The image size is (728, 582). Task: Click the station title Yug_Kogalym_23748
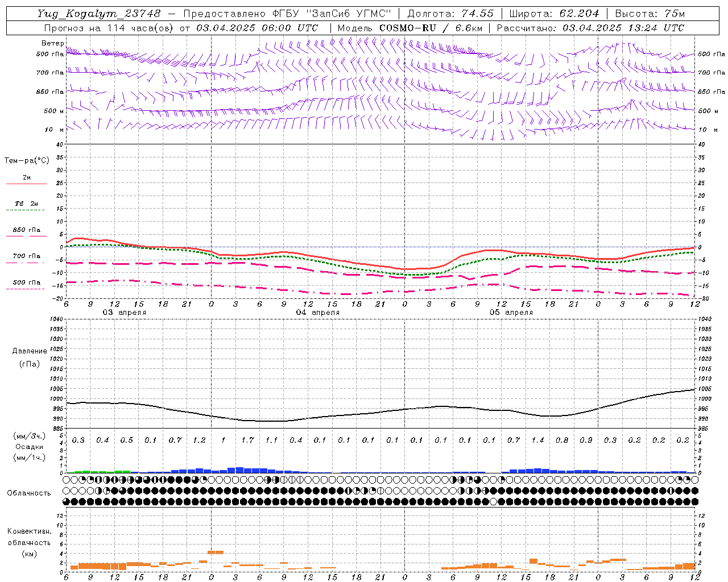tap(99, 14)
